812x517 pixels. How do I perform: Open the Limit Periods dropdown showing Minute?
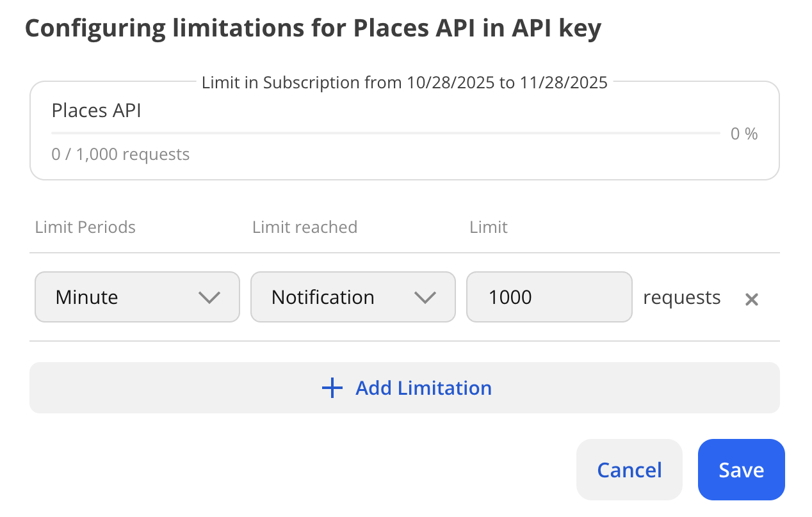pos(137,297)
